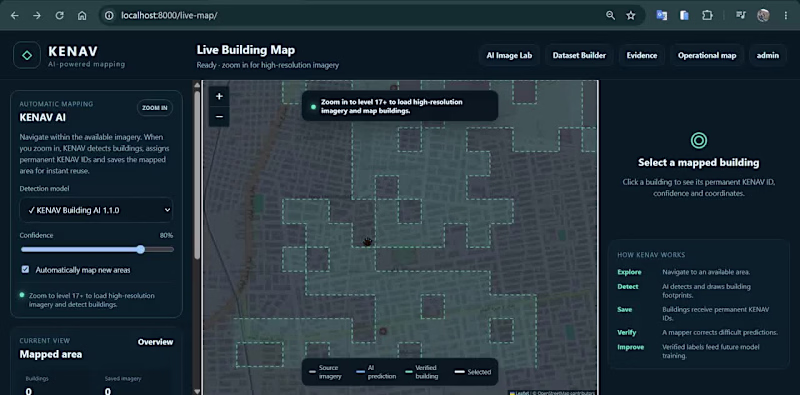
Task: Go to the browser home page
Action: coord(82,15)
